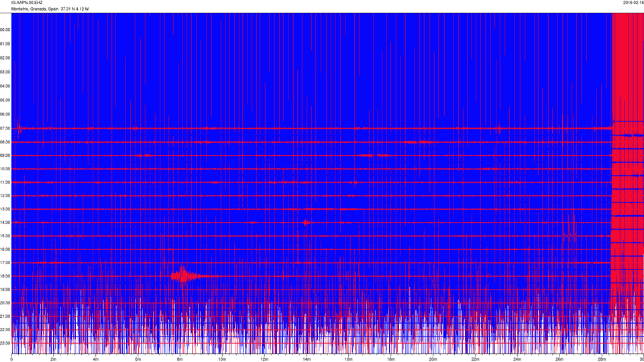This screenshot has height=362, width=644.
Task: Click the 2m tick on the time axis
Action: click(x=54, y=359)
